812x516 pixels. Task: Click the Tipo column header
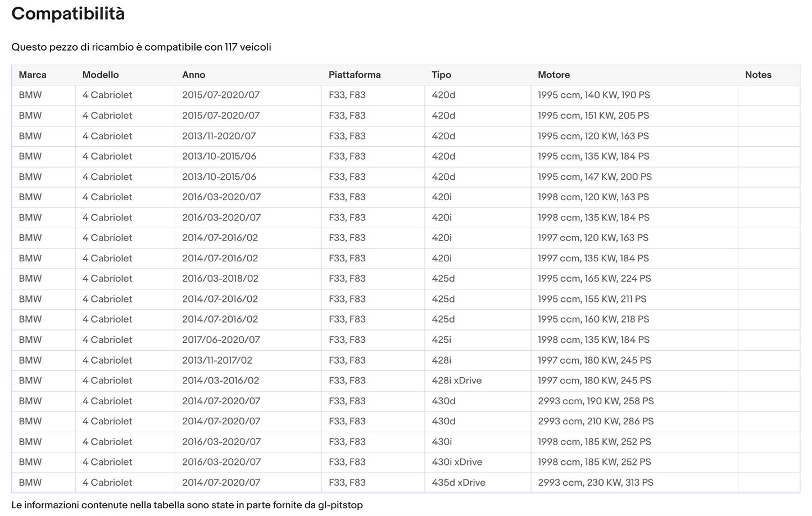(x=441, y=75)
